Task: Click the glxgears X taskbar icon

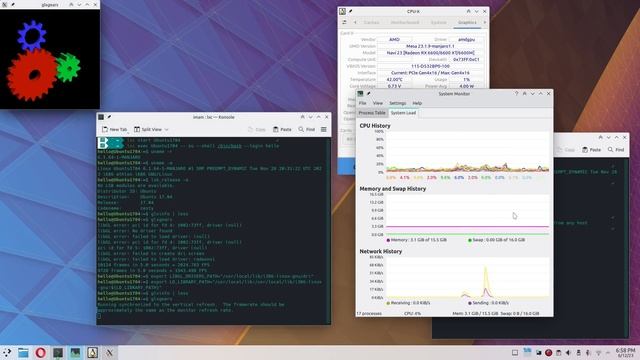Action: point(109,353)
